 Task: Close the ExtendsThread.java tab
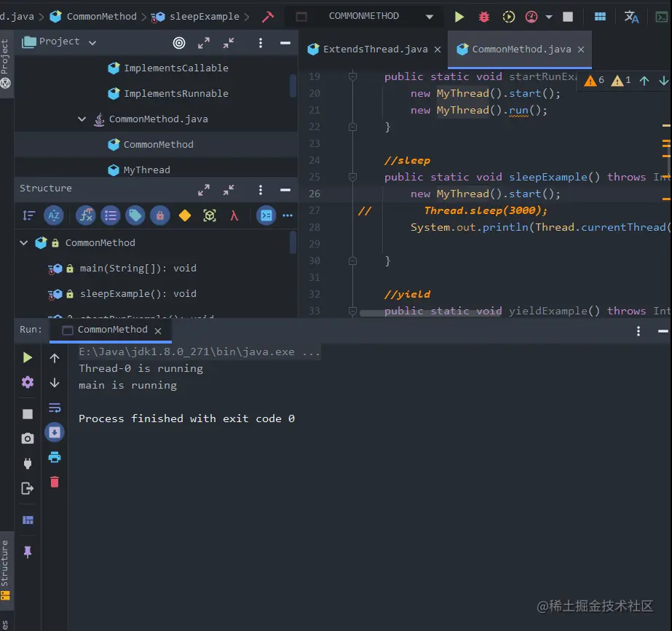[438, 49]
